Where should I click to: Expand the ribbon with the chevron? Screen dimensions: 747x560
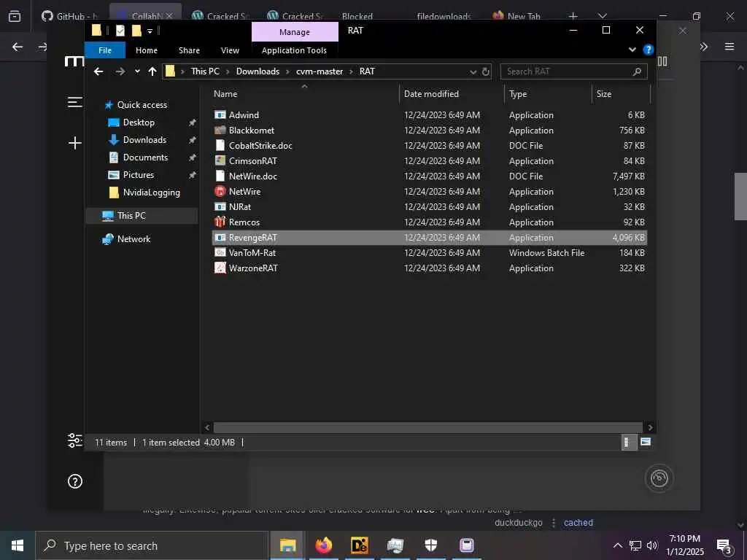632,50
